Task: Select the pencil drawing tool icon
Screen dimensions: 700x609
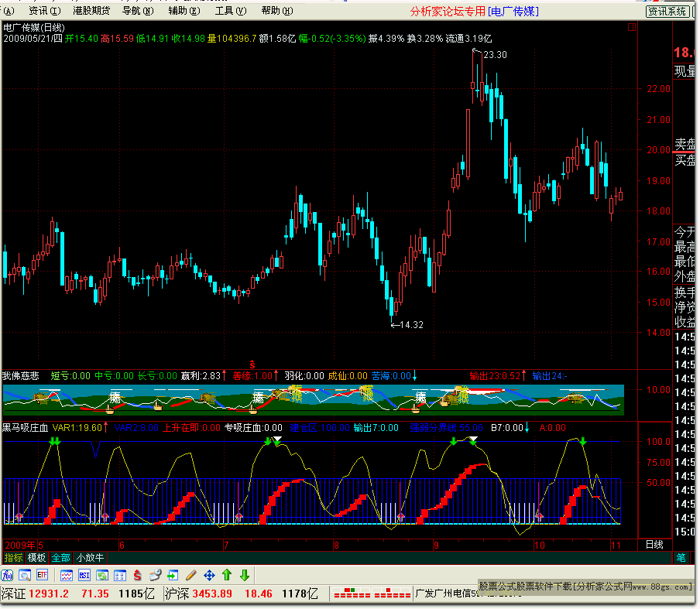Action: pyautogui.click(x=191, y=576)
